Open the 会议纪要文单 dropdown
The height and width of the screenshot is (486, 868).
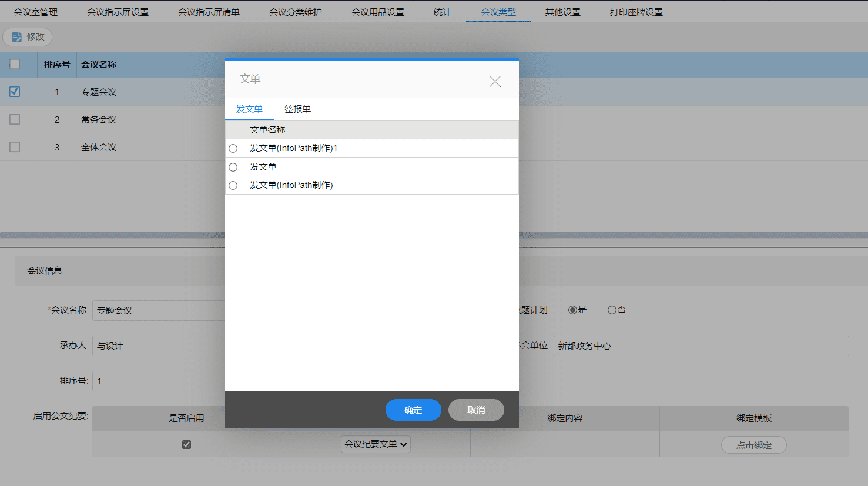tap(376, 444)
